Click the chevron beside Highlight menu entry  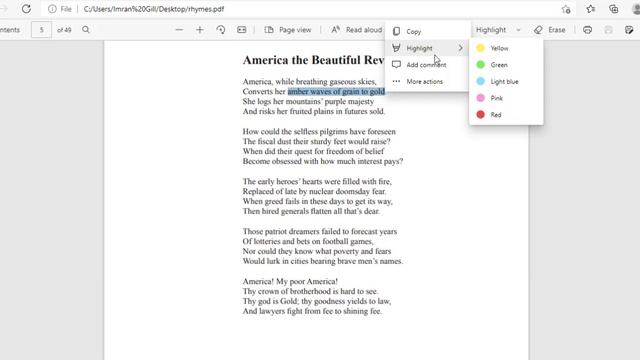pyautogui.click(x=460, y=48)
